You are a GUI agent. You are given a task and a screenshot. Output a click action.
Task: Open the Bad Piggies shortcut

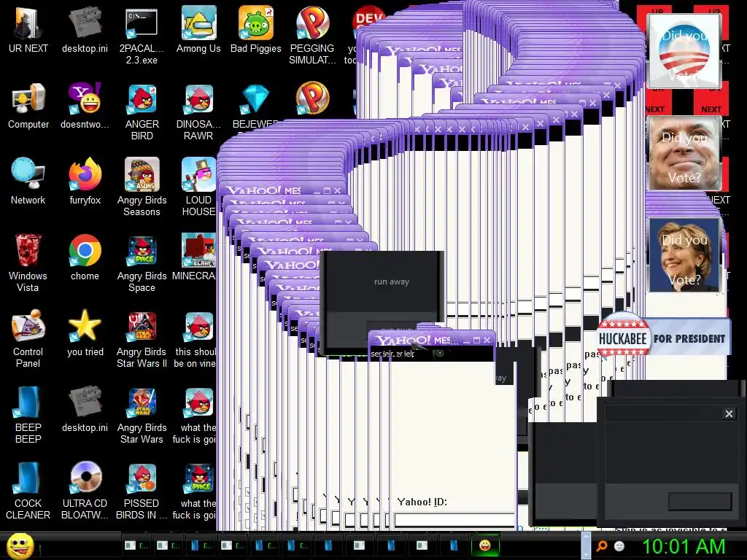click(x=255, y=28)
